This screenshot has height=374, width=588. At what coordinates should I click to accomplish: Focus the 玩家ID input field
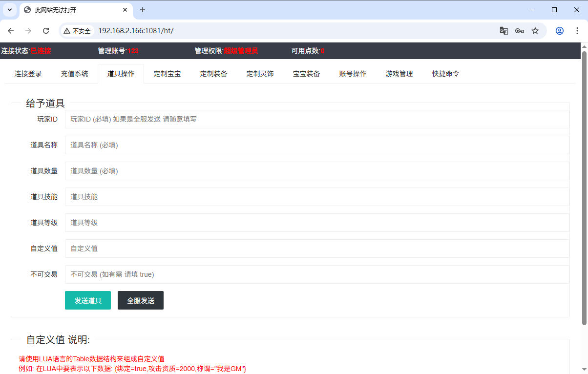tap(317, 119)
